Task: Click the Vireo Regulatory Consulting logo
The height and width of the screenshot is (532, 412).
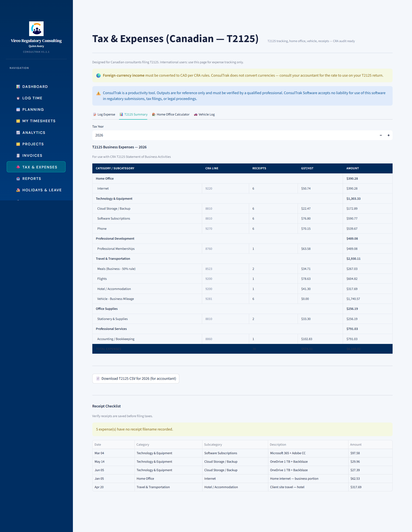Action: (x=36, y=28)
